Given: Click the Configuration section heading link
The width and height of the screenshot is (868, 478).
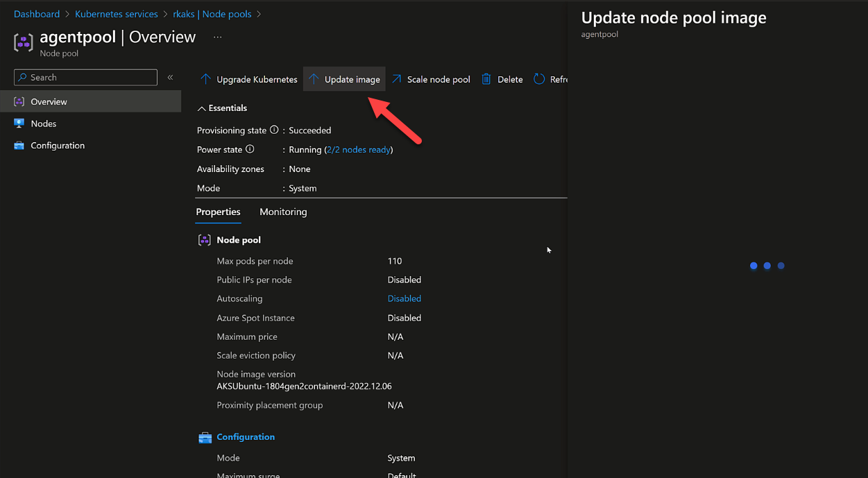Looking at the screenshot, I should [x=246, y=437].
